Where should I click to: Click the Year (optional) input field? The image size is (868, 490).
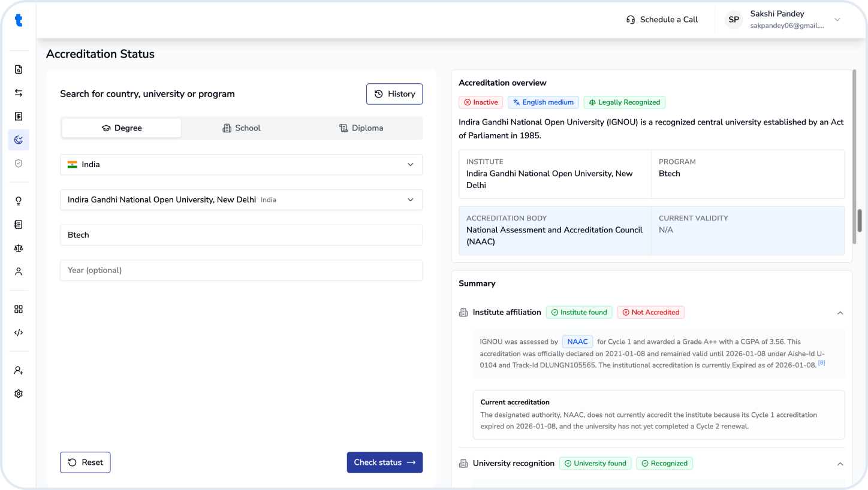(x=241, y=270)
